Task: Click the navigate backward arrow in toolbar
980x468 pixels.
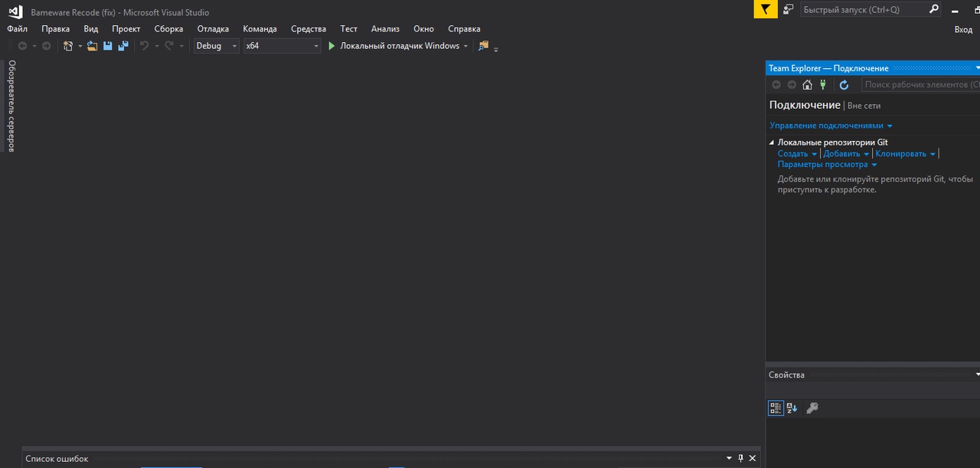Action: tap(22, 46)
